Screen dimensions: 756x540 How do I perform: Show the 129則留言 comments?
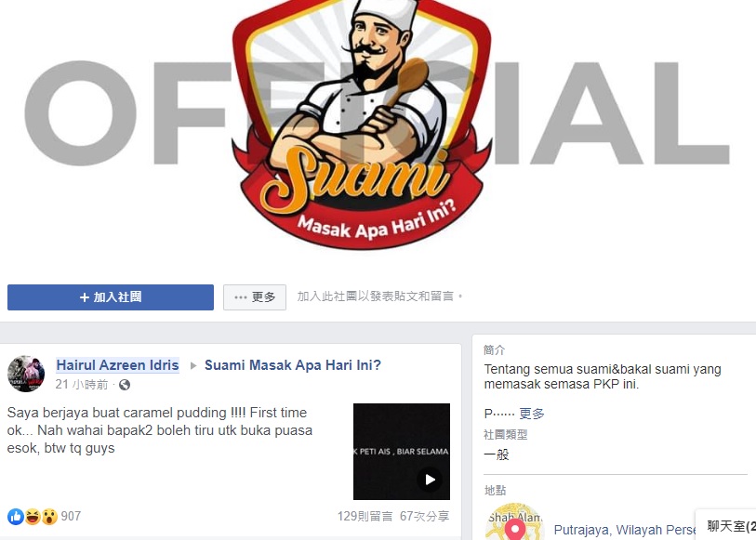click(x=365, y=517)
